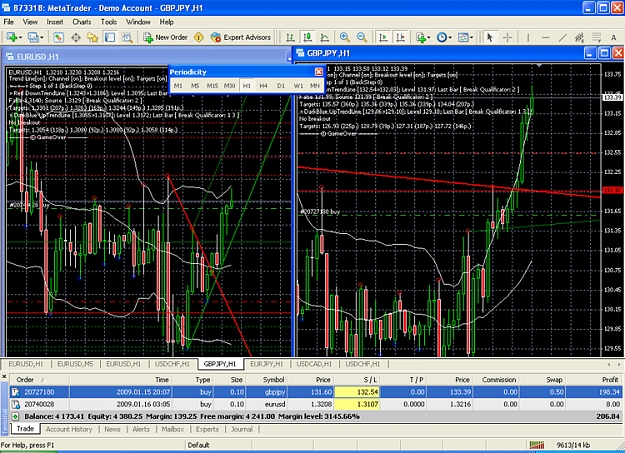Switch chart to Bar Chart type

click(290, 37)
